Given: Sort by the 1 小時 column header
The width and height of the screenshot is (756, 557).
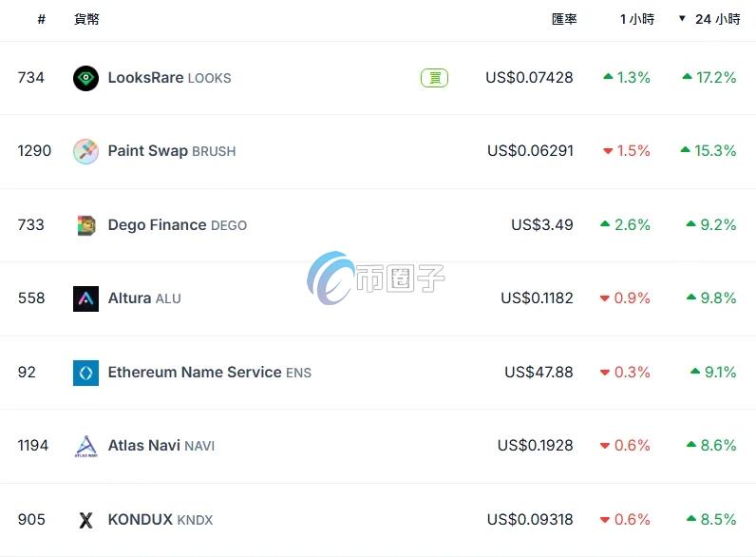Looking at the screenshot, I should (637, 19).
